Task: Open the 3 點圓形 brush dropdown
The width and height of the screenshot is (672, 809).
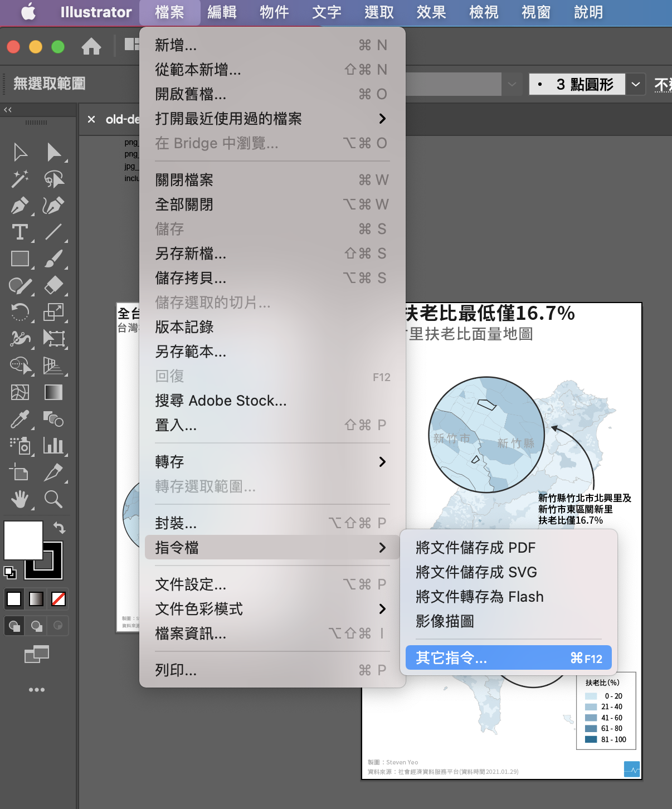Action: point(636,84)
